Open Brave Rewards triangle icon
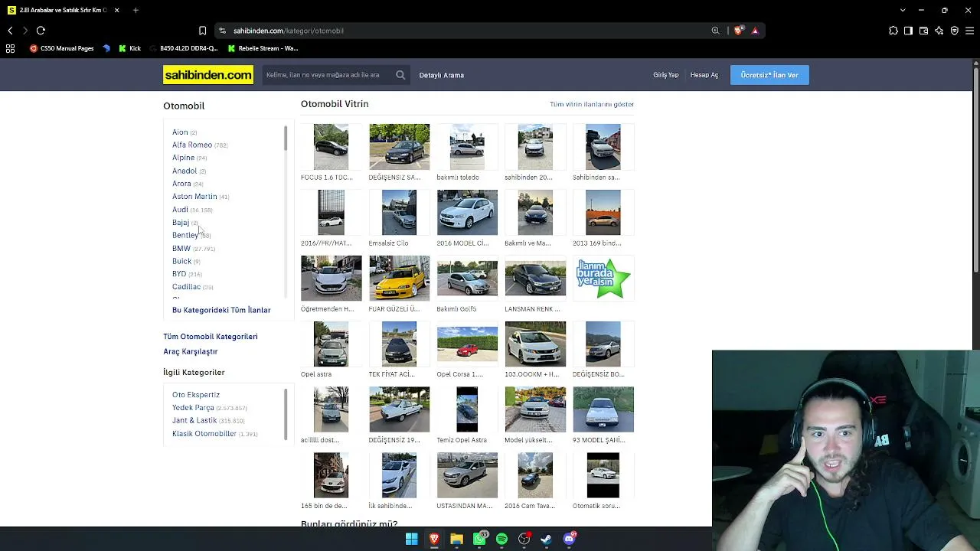Viewport: 980px width, 551px height. (755, 31)
